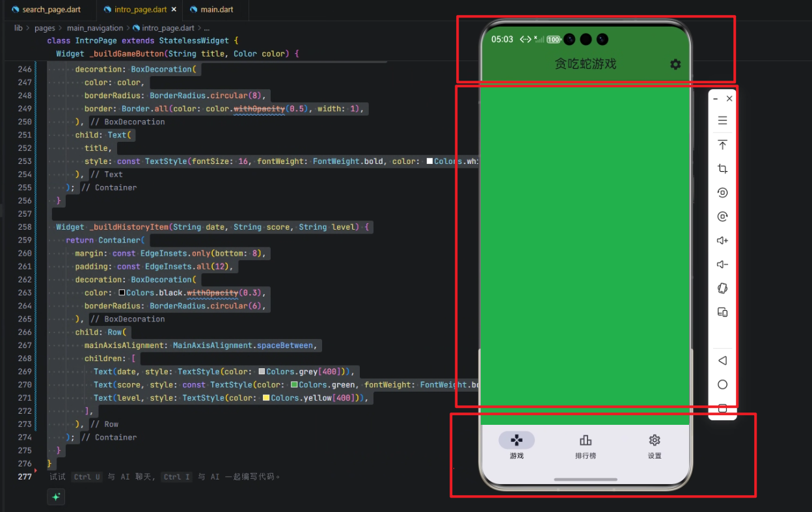812x512 pixels.
Task: Click the grey color swatch on line 269
Action: point(262,371)
